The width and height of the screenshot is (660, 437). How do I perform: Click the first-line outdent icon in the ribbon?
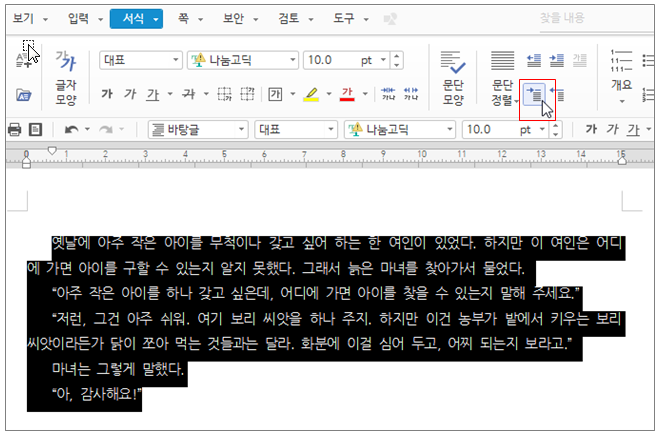point(557,95)
